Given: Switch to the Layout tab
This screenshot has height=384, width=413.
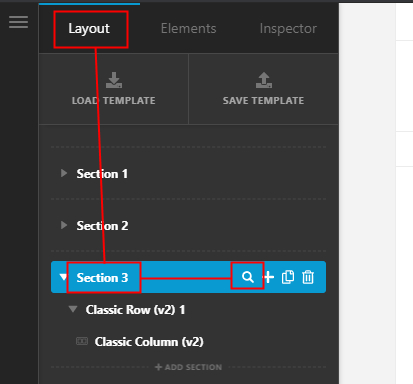Looking at the screenshot, I should click(x=89, y=29).
